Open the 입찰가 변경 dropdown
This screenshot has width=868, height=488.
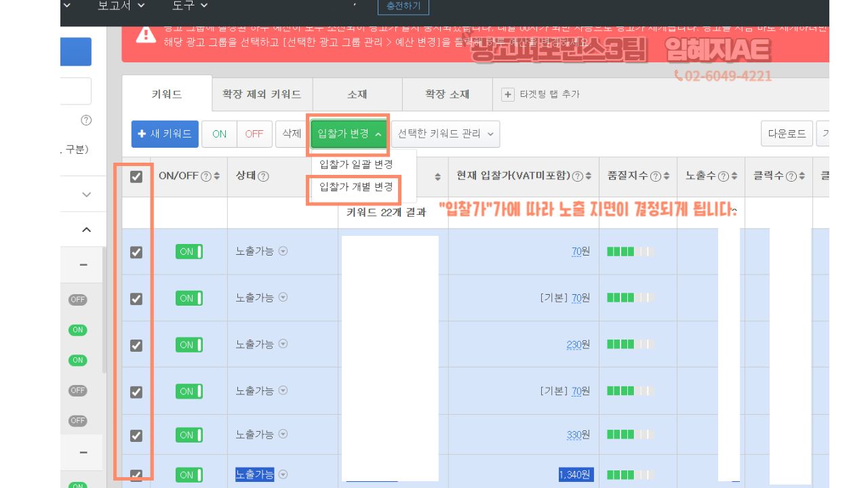[x=349, y=134]
